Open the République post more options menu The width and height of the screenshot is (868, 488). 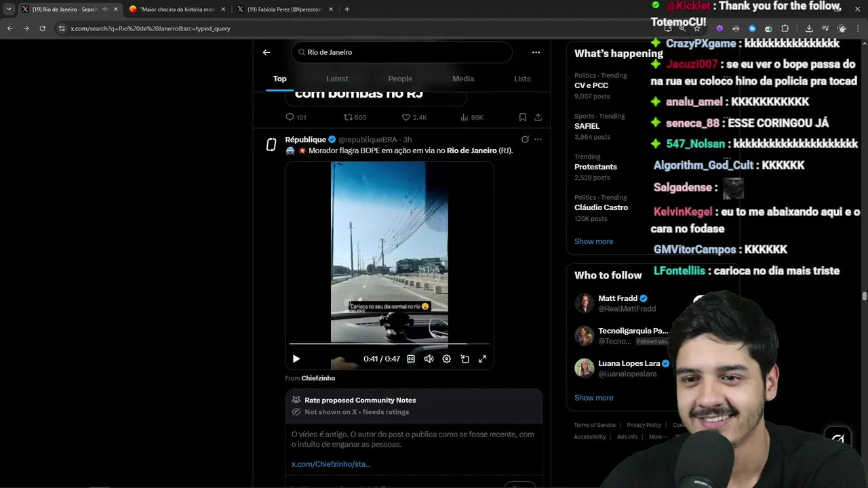538,140
